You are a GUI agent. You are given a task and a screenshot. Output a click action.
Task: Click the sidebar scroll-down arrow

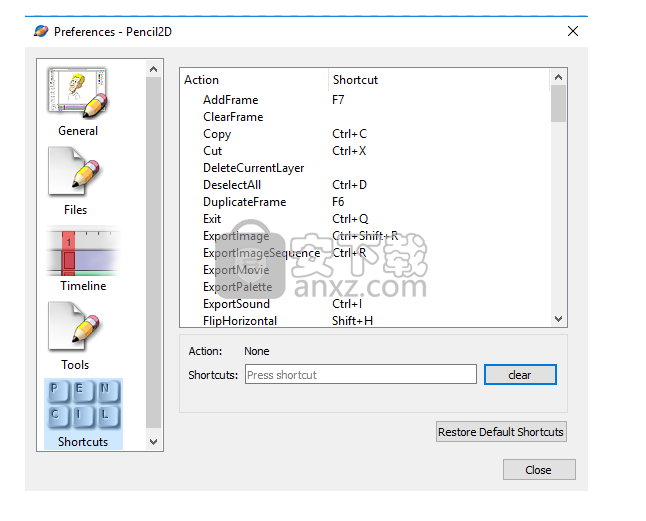point(154,442)
